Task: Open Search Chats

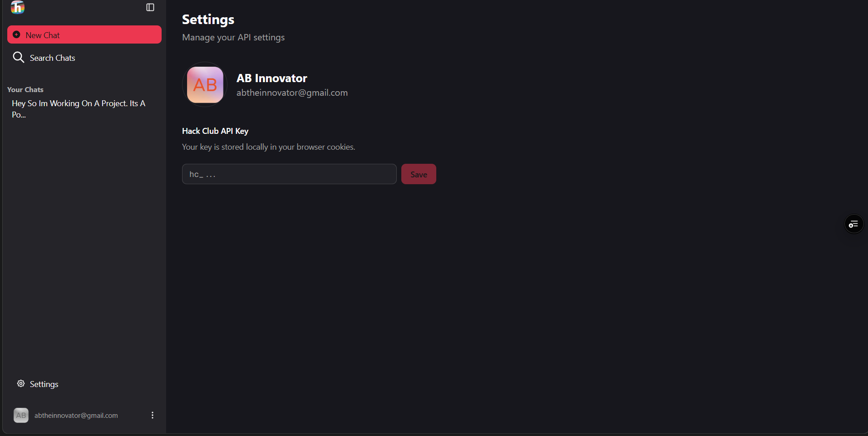Action: 52,58
